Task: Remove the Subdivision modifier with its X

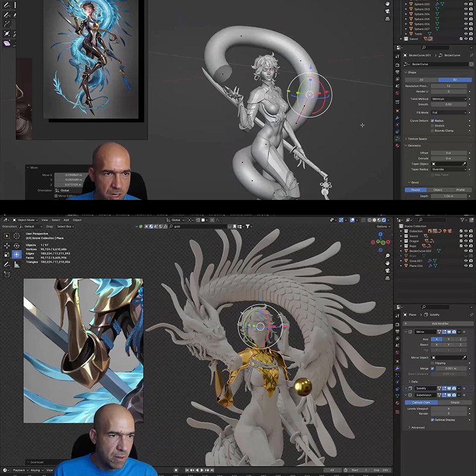Action: (464, 395)
